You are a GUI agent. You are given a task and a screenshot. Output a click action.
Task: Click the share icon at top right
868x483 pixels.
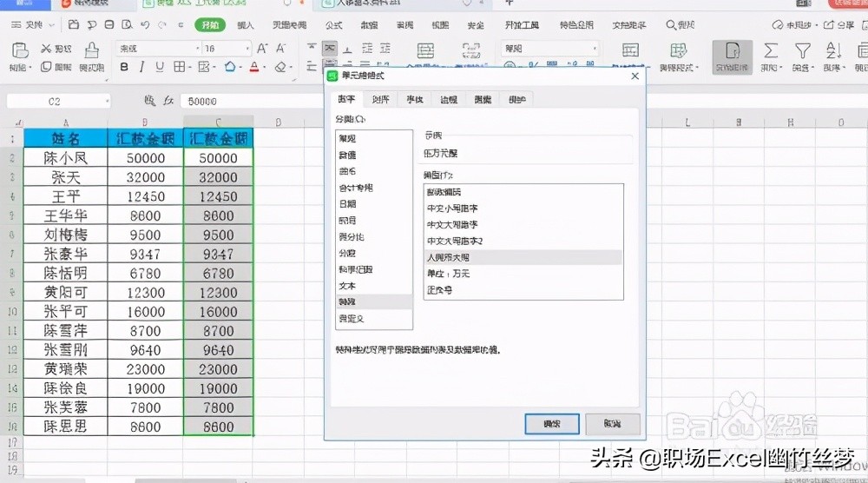pyautogui.click(x=829, y=25)
